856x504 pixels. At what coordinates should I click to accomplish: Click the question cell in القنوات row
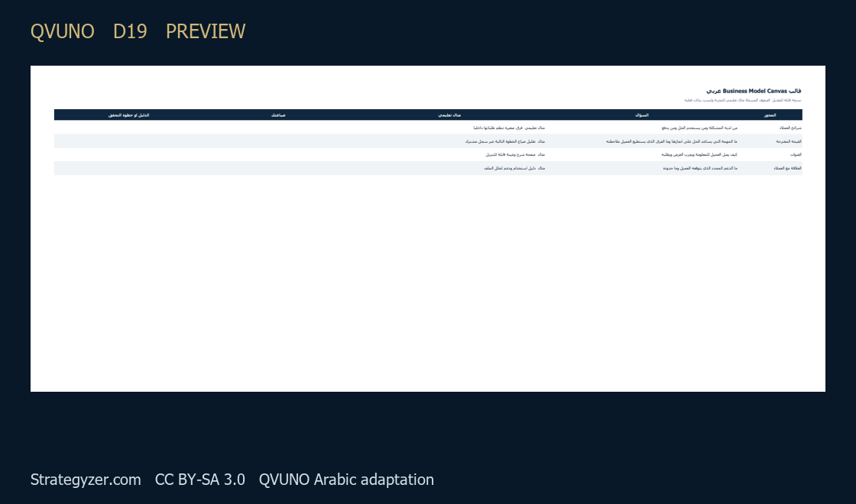699,154
